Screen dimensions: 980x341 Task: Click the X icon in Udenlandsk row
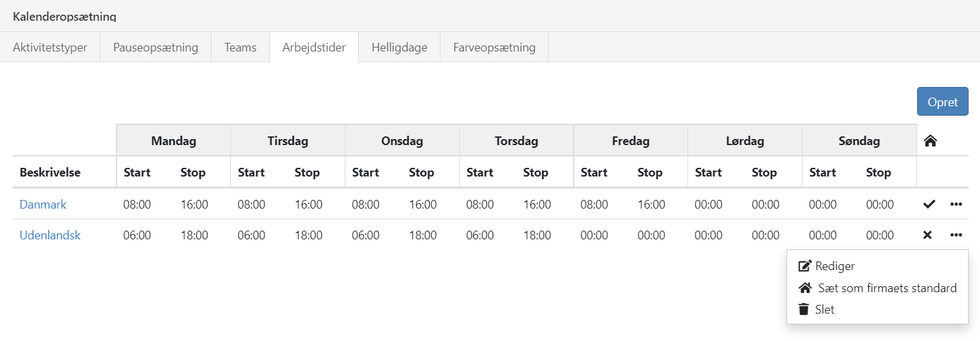tap(928, 235)
